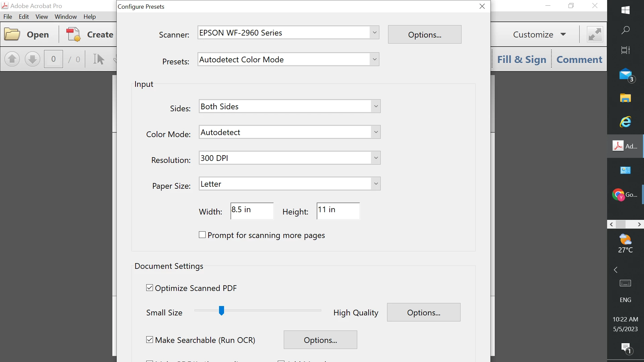Click the expand read mode icon
Image resolution: width=644 pixels, height=362 pixels.
595,35
